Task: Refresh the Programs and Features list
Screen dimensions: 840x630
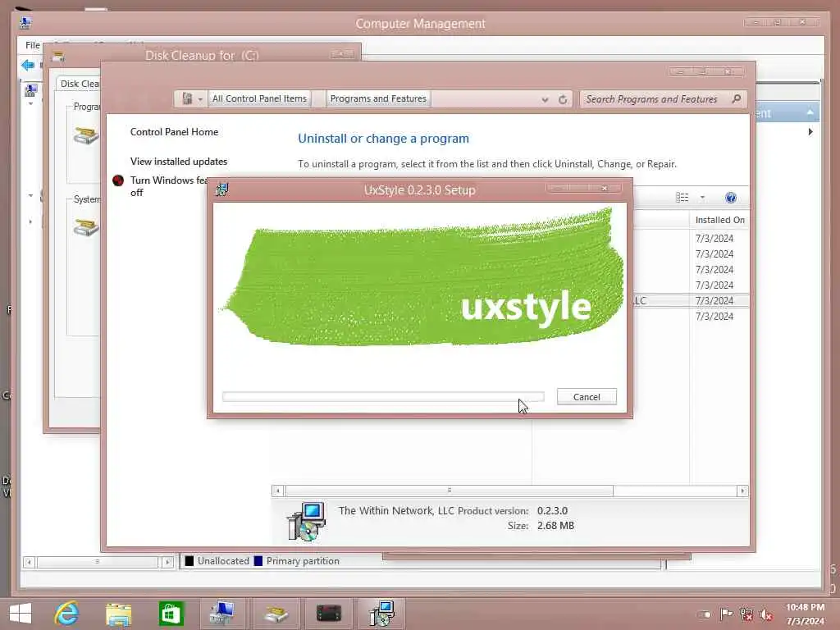Action: click(x=563, y=99)
